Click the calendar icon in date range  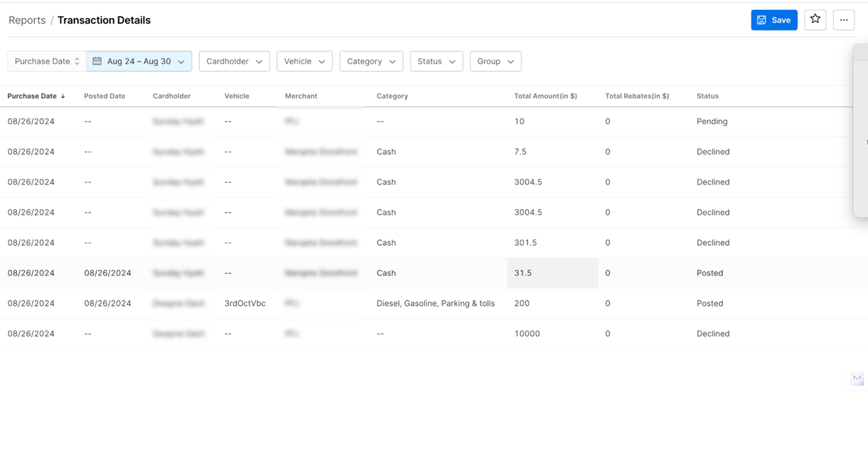click(x=97, y=61)
